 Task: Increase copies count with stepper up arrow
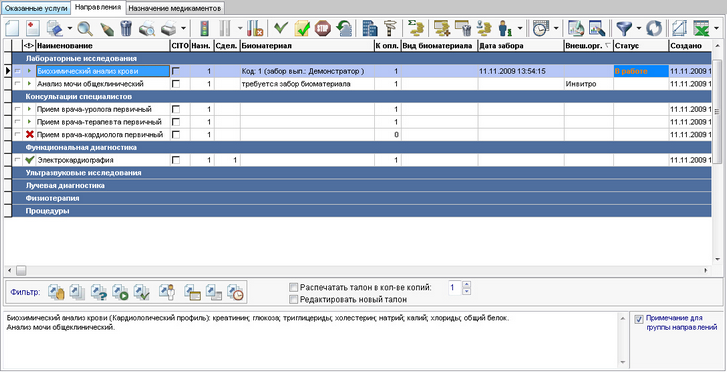tap(467, 285)
